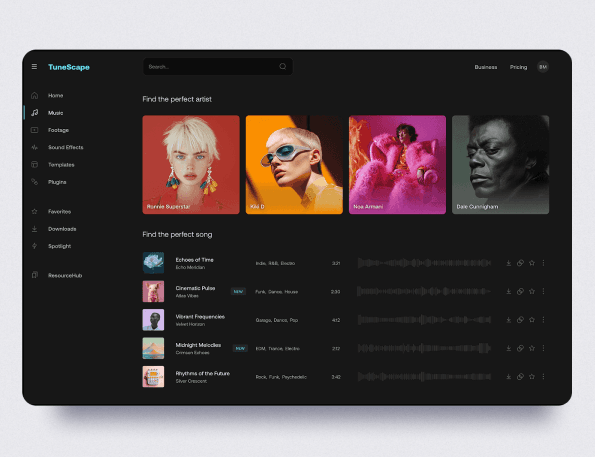Seek in Rhythms of the Future waveform
The image size is (595, 457).
(x=424, y=377)
